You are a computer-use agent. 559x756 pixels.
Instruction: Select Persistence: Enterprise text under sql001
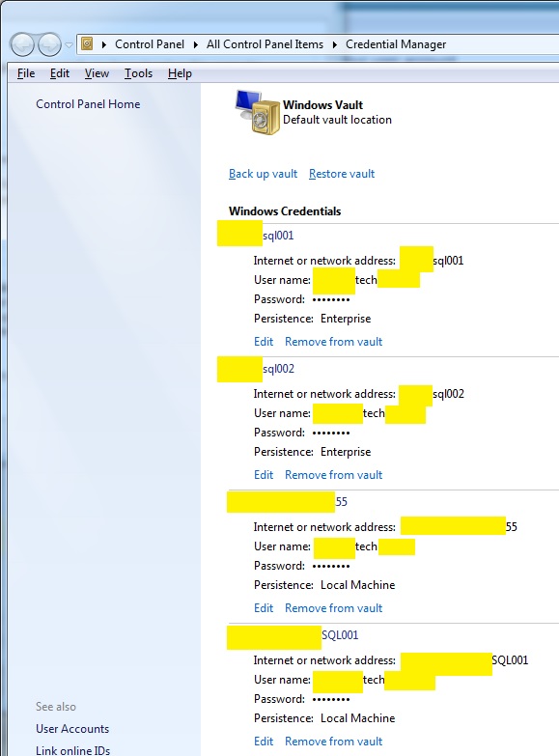[312, 319]
